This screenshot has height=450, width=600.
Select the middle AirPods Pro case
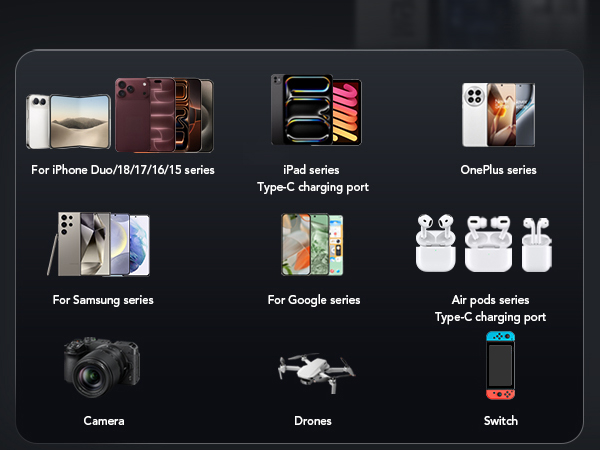pos(488,244)
